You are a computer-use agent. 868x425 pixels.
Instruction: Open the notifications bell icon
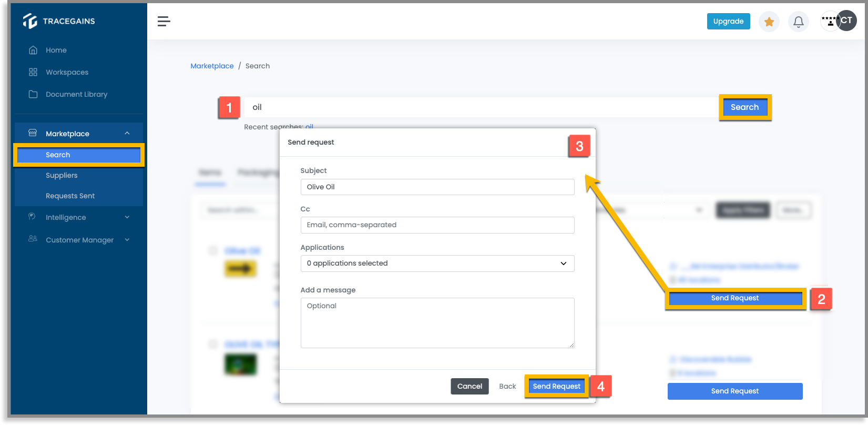point(798,22)
